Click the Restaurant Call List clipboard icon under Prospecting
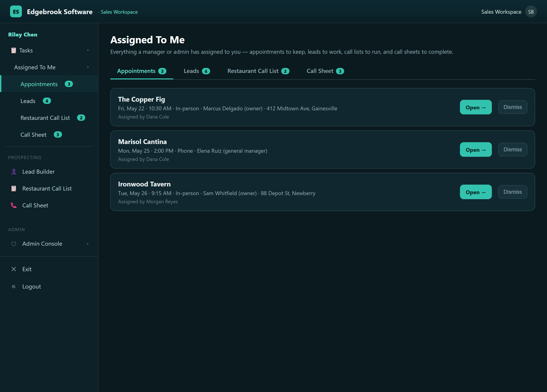 pyautogui.click(x=14, y=188)
